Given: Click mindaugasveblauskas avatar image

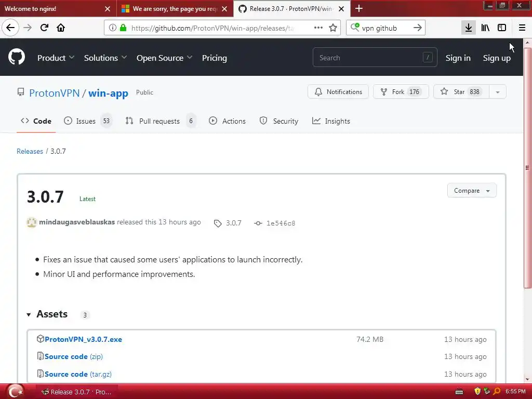Looking at the screenshot, I should 32,222.
